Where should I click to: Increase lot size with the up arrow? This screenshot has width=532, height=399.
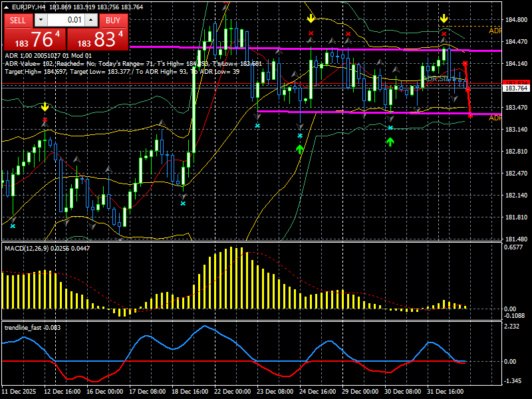point(91,21)
